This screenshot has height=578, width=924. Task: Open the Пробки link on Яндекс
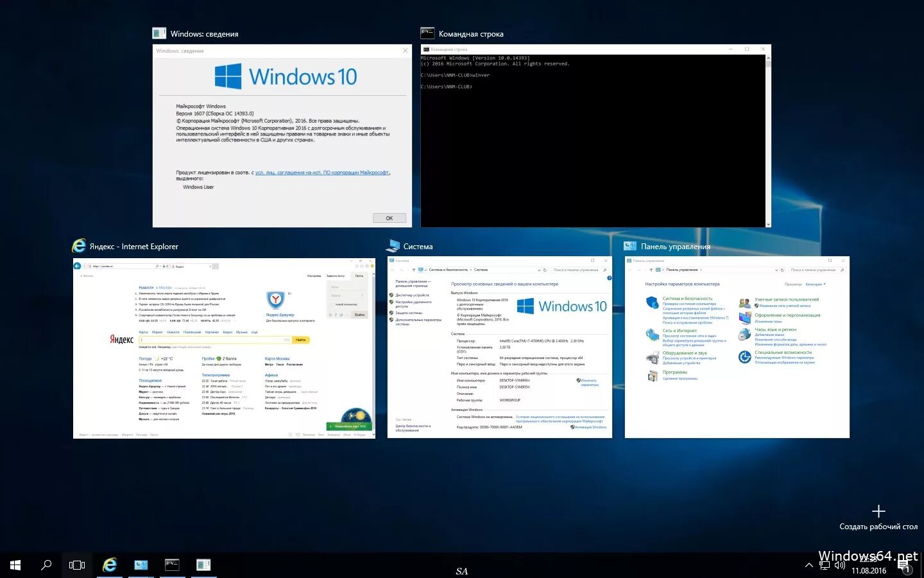point(209,358)
